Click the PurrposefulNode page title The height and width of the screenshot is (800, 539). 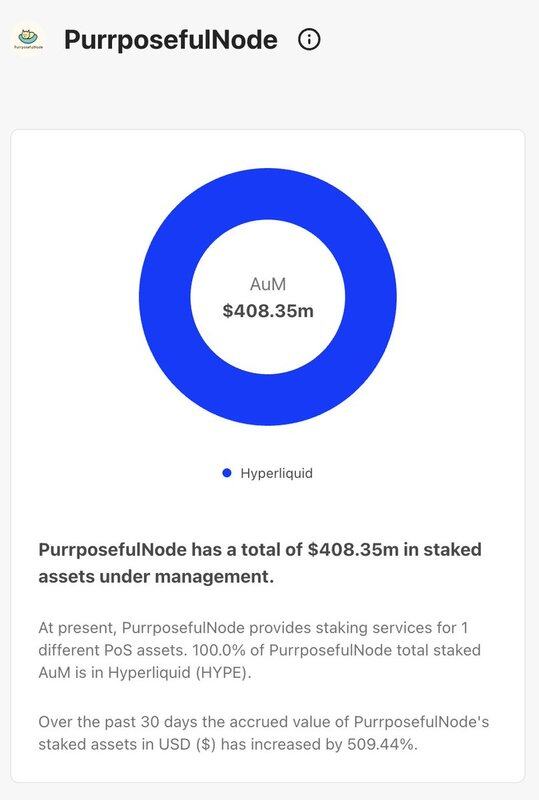tap(171, 40)
